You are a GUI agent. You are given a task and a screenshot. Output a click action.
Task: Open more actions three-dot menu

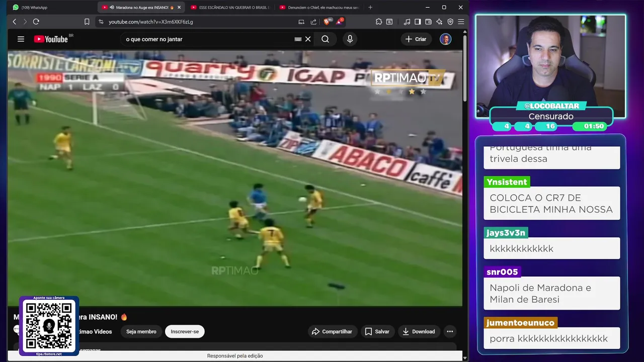pos(450,331)
